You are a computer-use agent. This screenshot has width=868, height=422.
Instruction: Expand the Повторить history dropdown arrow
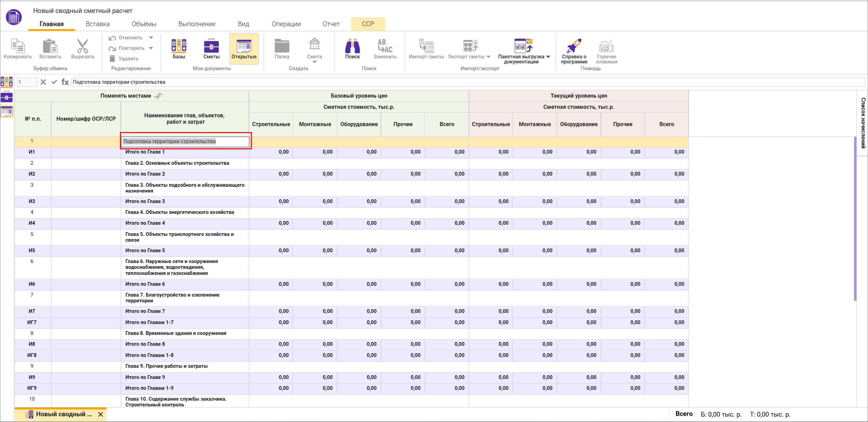tap(151, 48)
